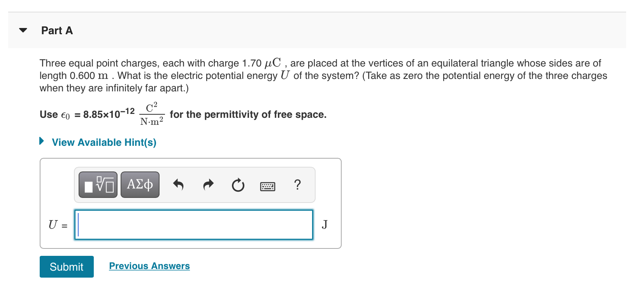This screenshot has height=285, width=644.
Task: Click inside the U answer input box
Action: pyautogui.click(x=194, y=224)
